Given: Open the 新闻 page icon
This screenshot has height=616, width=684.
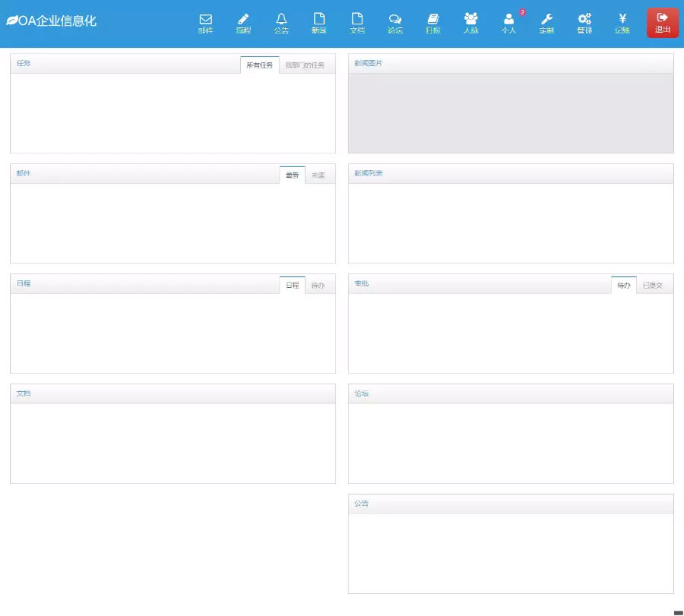Looking at the screenshot, I should point(319,24).
